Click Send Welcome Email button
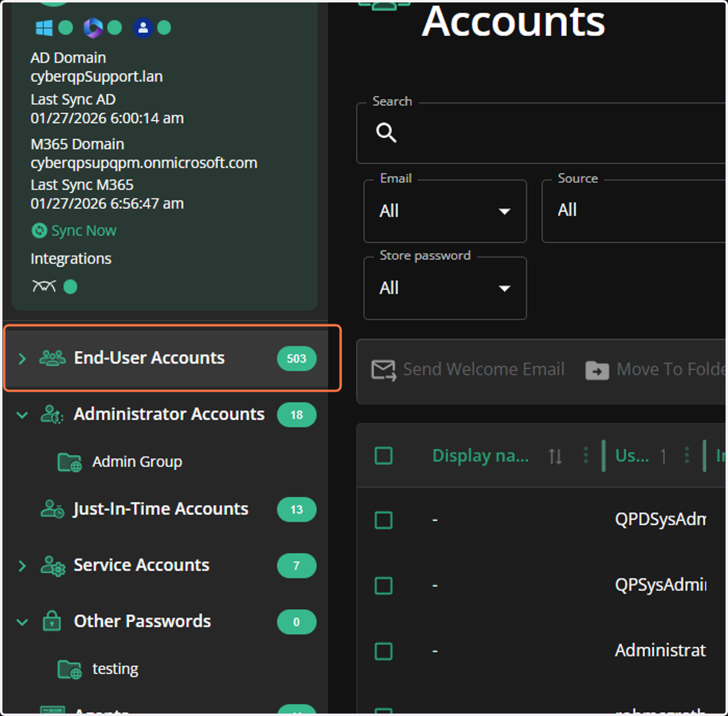The width and height of the screenshot is (728, 716). [x=468, y=369]
